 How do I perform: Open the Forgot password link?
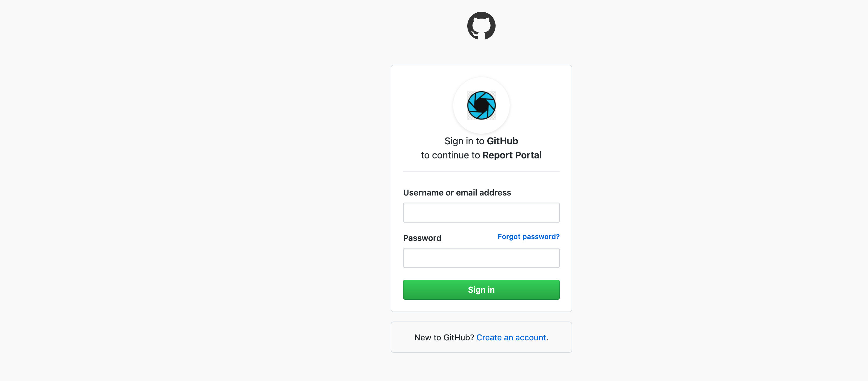528,236
